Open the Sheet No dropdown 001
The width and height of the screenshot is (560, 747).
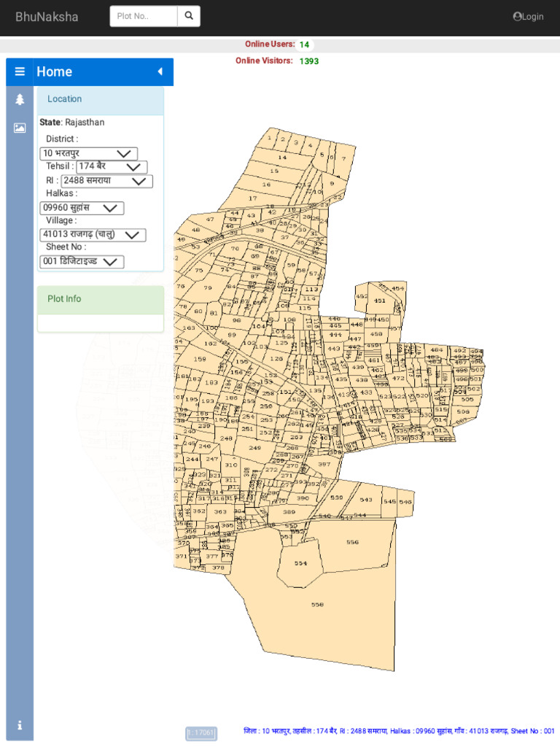[82, 262]
